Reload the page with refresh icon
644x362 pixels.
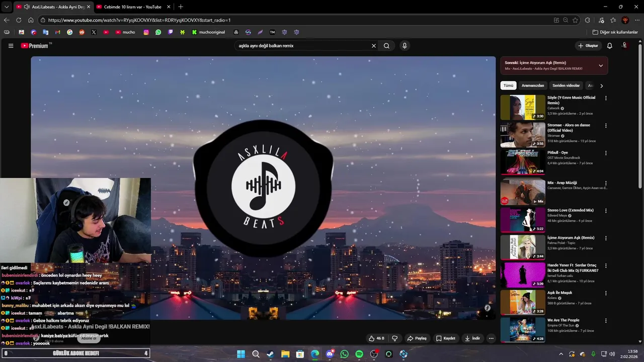19,20
